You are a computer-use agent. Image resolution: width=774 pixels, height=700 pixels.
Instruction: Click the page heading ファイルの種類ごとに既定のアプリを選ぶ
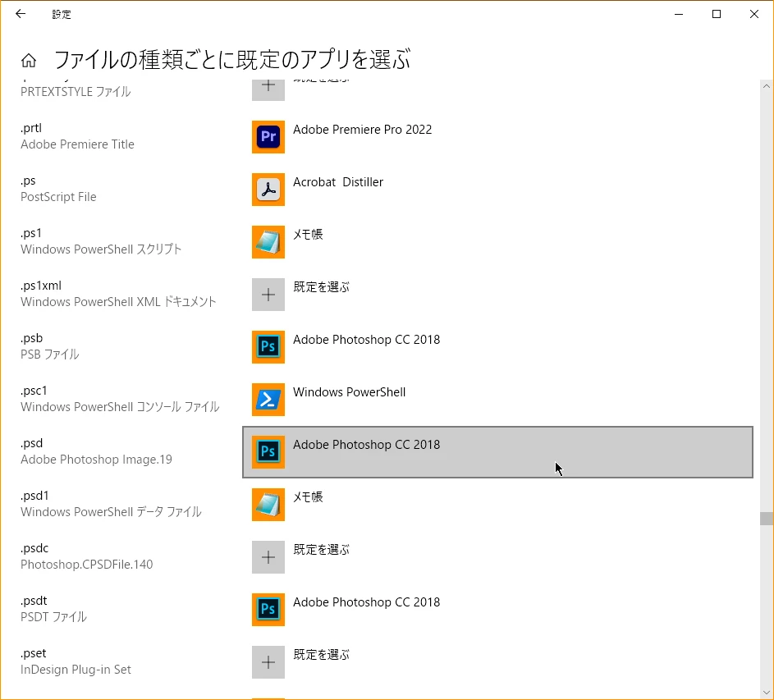coord(232,59)
